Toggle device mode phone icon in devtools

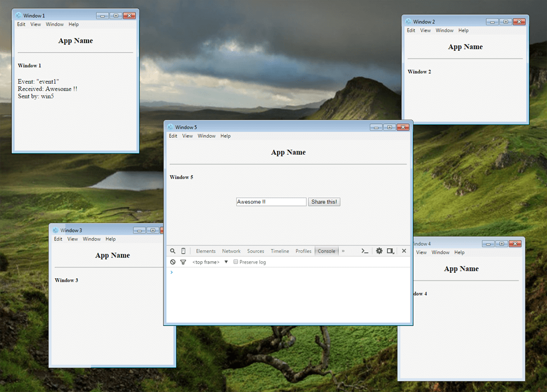[183, 251]
